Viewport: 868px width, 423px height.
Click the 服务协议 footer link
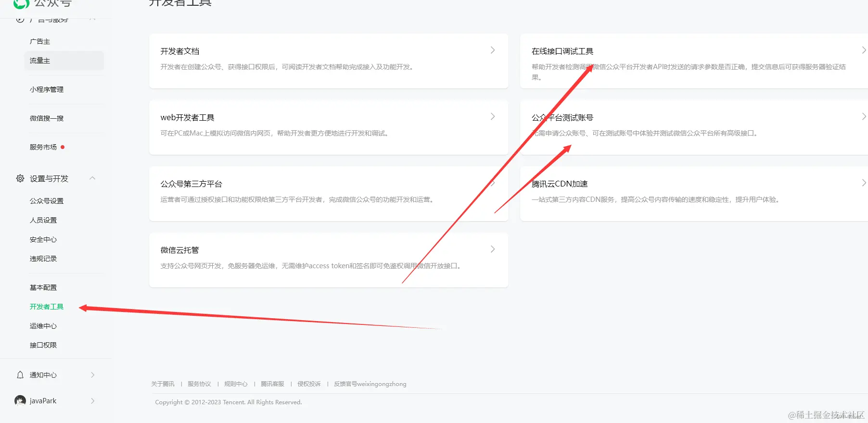click(x=199, y=384)
